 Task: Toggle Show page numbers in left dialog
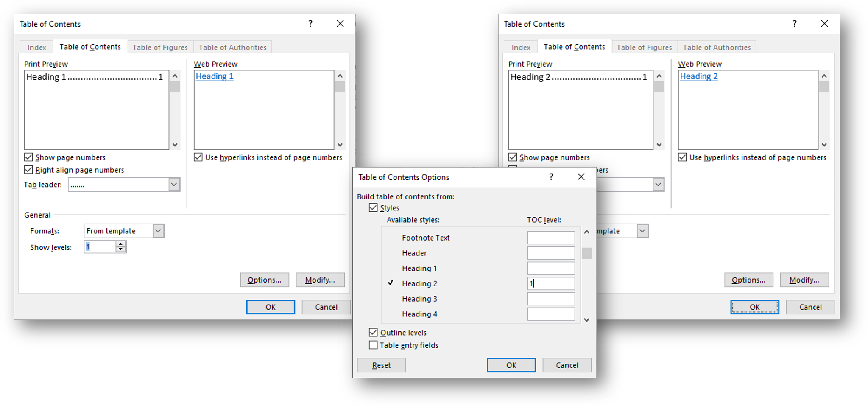click(28, 157)
